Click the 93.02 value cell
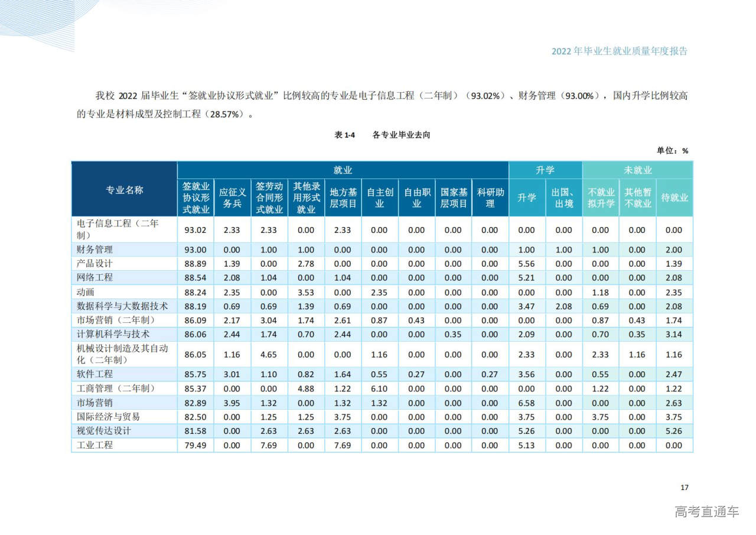Viewport: 756px width, 535px height. 195,230
